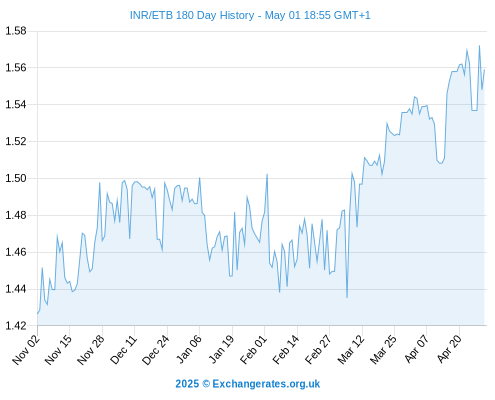Select the Nov 28 date label
This screenshot has width=495, height=400.
click(91, 350)
